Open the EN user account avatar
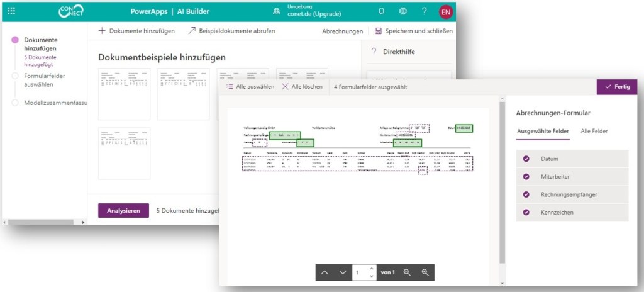 tap(445, 12)
